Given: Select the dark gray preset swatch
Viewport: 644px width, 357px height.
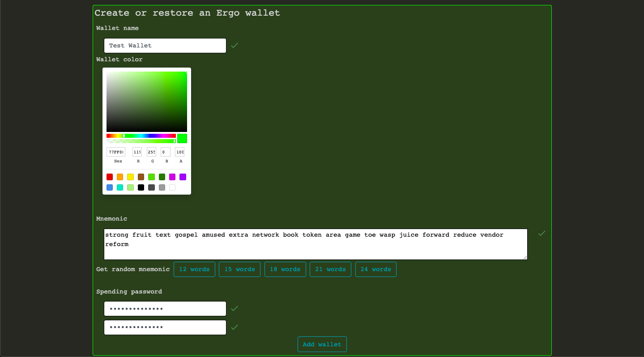Looking at the screenshot, I should pos(151,187).
